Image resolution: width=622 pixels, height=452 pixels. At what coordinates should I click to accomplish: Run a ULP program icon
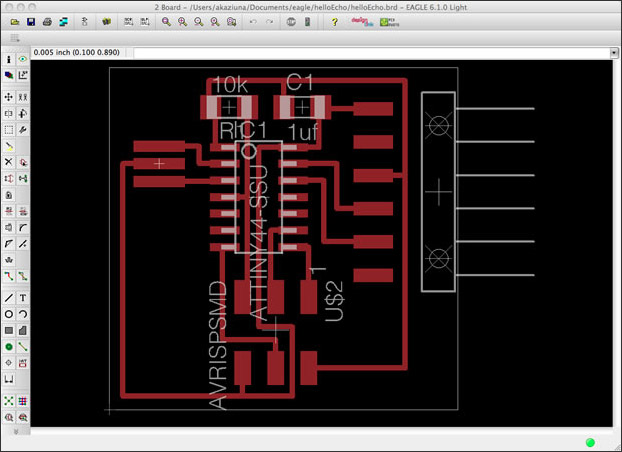click(145, 22)
